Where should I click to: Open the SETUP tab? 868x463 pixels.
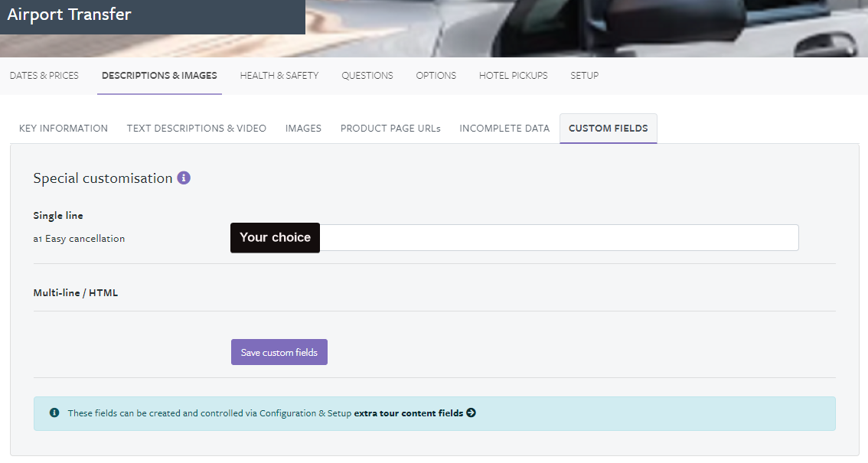(584, 75)
